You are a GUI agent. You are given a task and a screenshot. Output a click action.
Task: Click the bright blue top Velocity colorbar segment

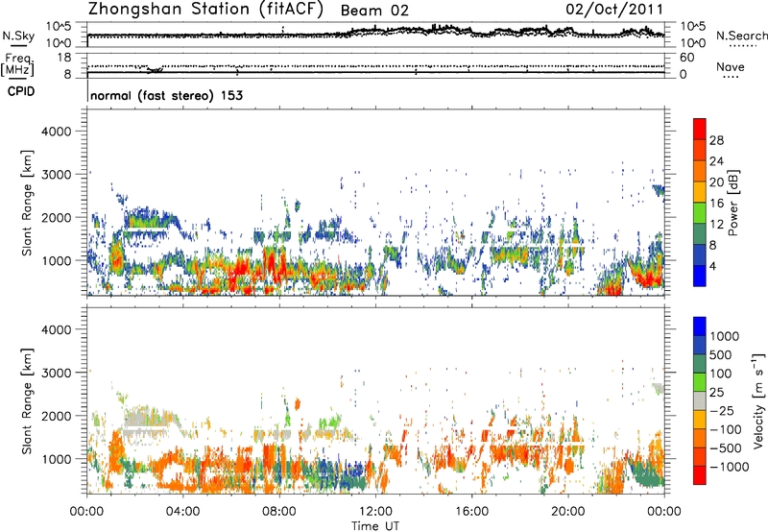coord(700,326)
